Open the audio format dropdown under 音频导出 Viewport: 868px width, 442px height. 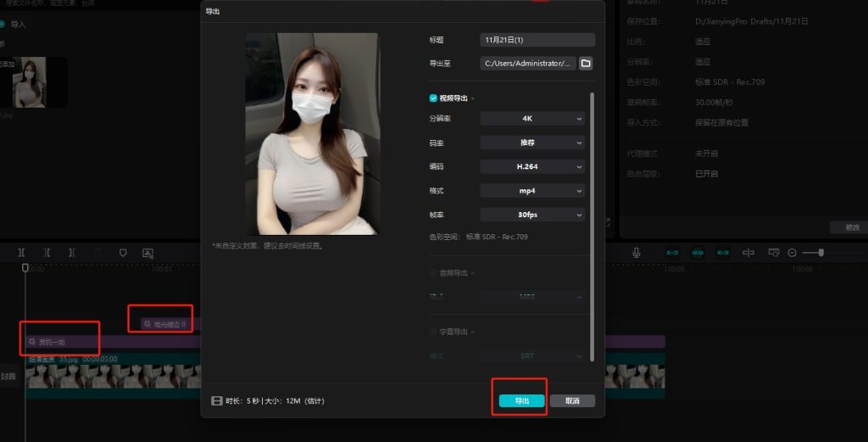coord(532,296)
